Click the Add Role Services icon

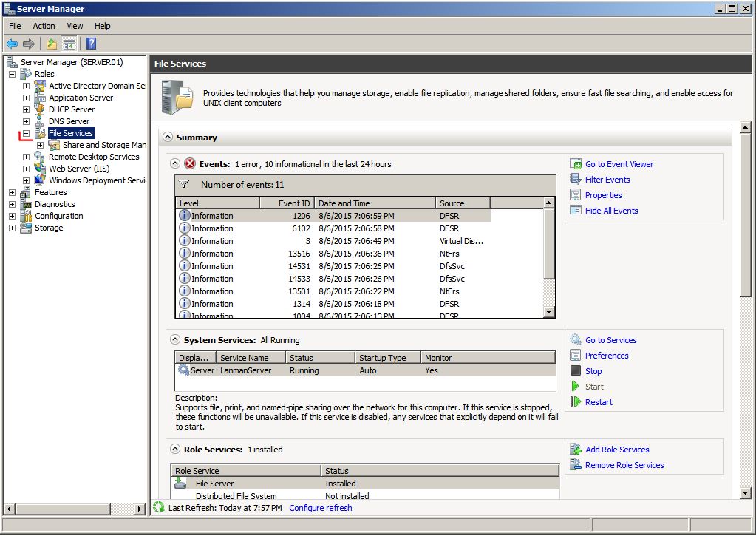click(x=576, y=450)
